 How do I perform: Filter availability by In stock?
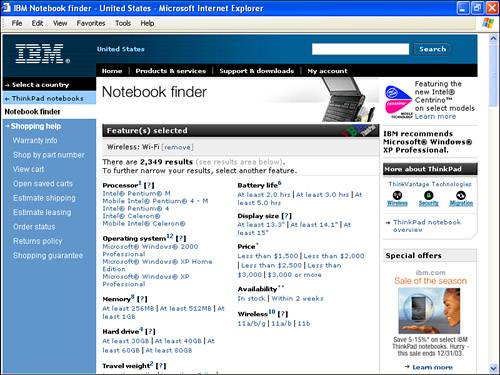click(x=251, y=298)
